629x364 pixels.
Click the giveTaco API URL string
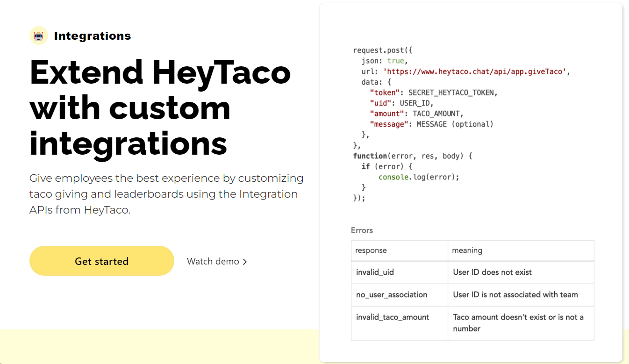click(x=475, y=71)
